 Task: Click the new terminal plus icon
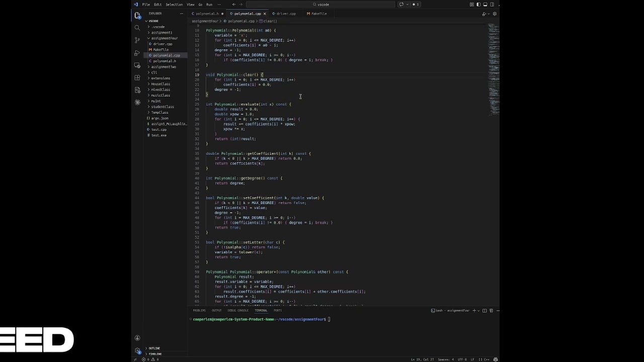(474, 311)
